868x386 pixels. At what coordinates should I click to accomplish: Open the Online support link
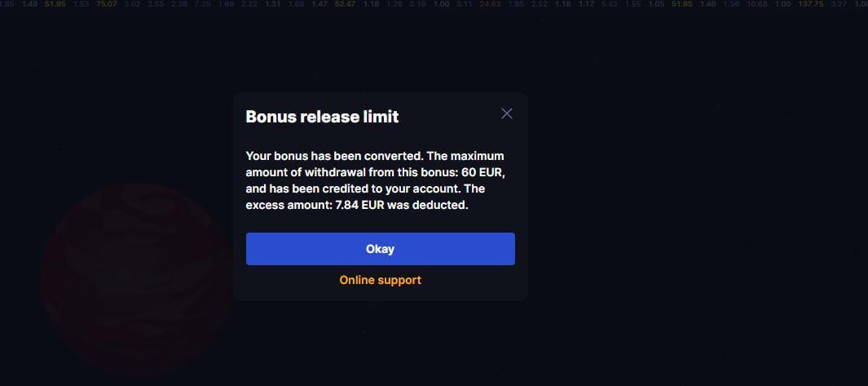point(380,280)
